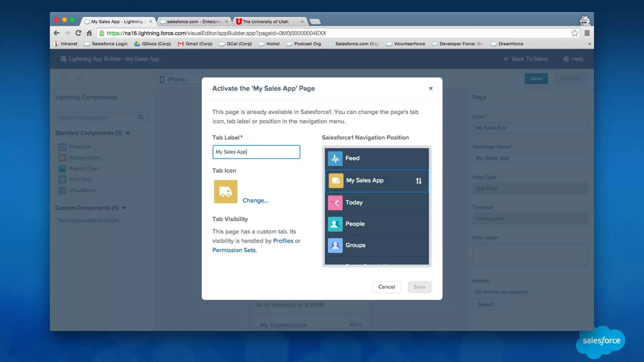Expand bookmarks overflow chevron
This screenshot has height=362, width=644.
pyautogui.click(x=589, y=44)
